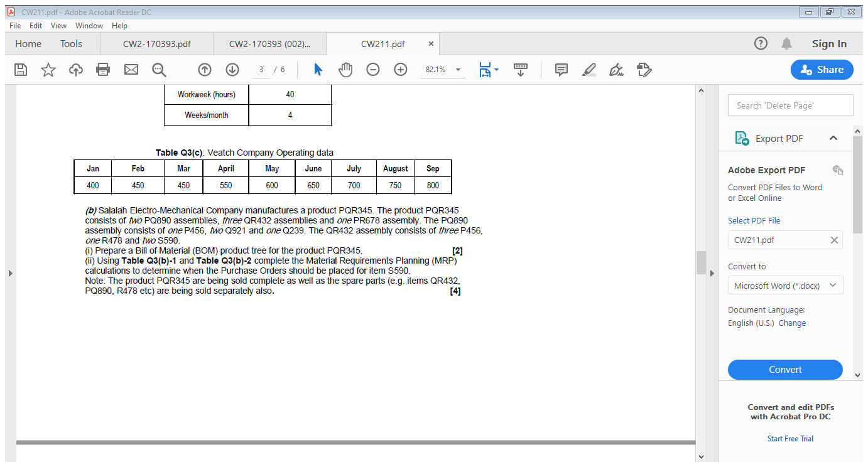Print CW211.pdf using the printer icon
The image size is (868, 467).
pyautogui.click(x=103, y=70)
